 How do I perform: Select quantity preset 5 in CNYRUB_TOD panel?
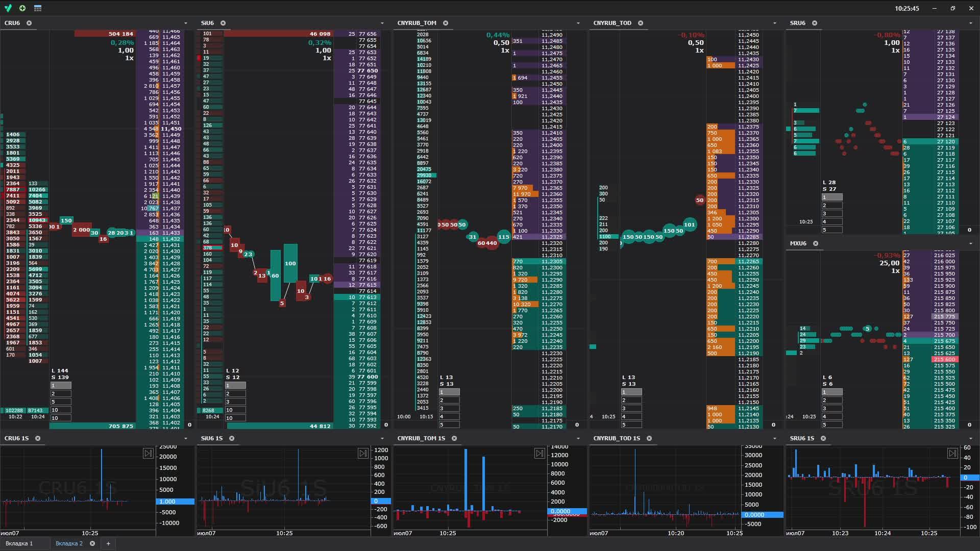[x=631, y=424]
